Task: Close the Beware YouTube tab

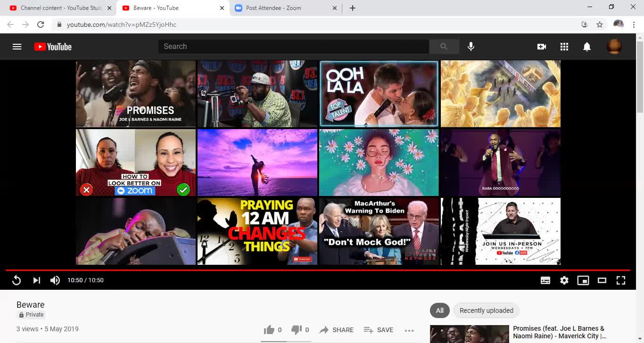Action: tap(222, 8)
